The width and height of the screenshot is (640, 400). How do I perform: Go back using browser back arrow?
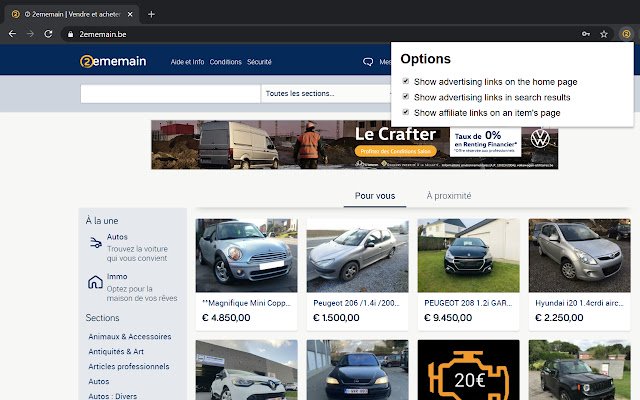tap(12, 34)
